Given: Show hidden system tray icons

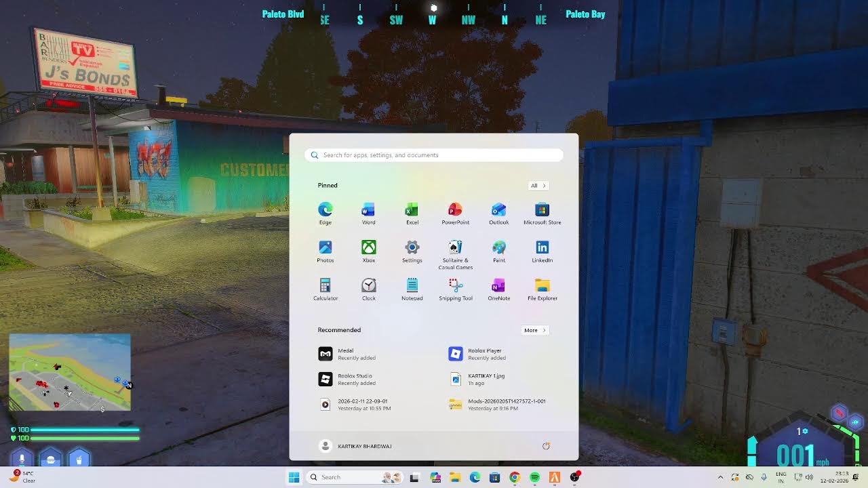Looking at the screenshot, I should click(x=720, y=477).
